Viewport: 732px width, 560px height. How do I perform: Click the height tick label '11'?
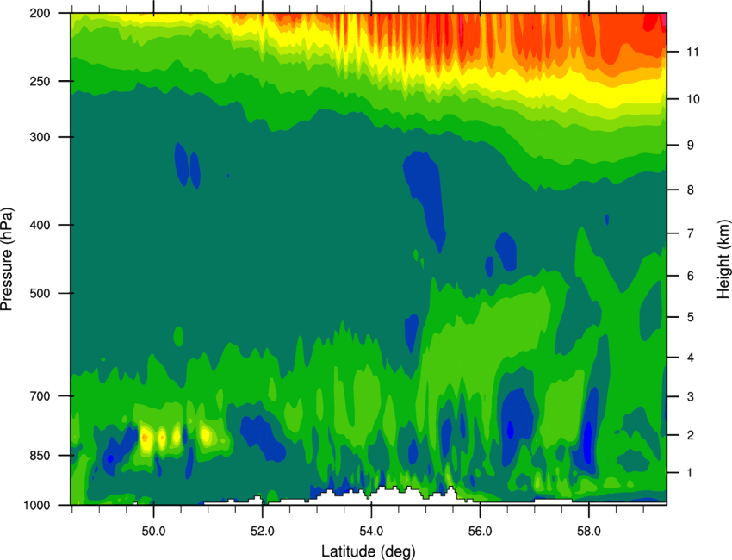click(x=692, y=52)
